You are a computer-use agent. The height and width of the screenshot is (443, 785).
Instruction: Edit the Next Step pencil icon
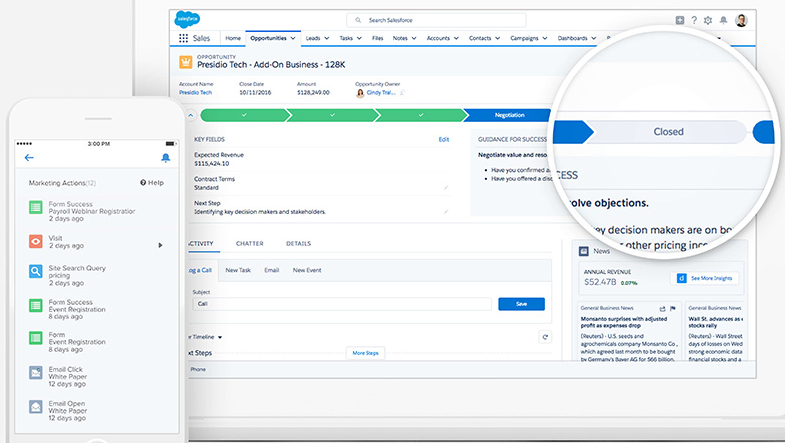pos(446,212)
